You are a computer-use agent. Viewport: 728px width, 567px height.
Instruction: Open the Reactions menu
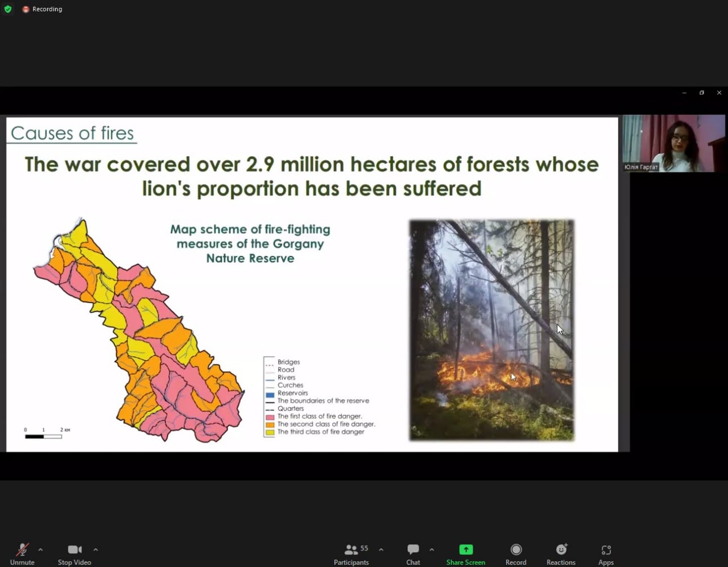click(561, 553)
